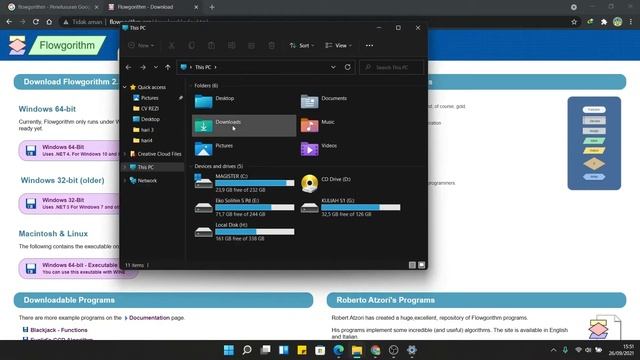This screenshot has height=360, width=640.
Task: Select This PC in navigation pane
Action: pyautogui.click(x=153, y=167)
